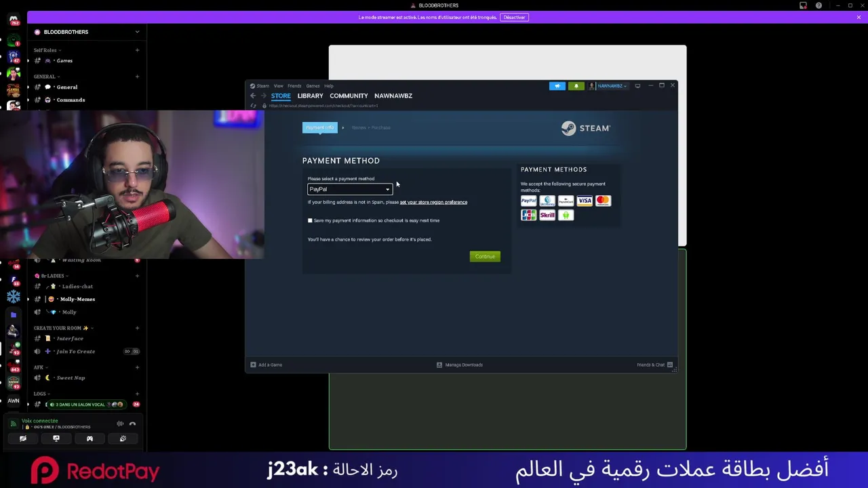Screen dimensions: 868x488
Task: Collapse the GENERAL category in Discord
Action: tap(46, 77)
